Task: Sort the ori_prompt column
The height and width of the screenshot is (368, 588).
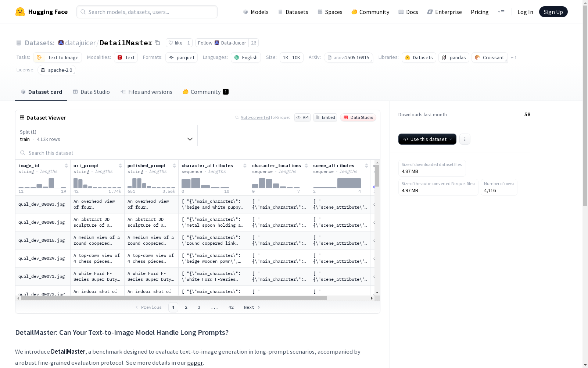Action: 120,166
